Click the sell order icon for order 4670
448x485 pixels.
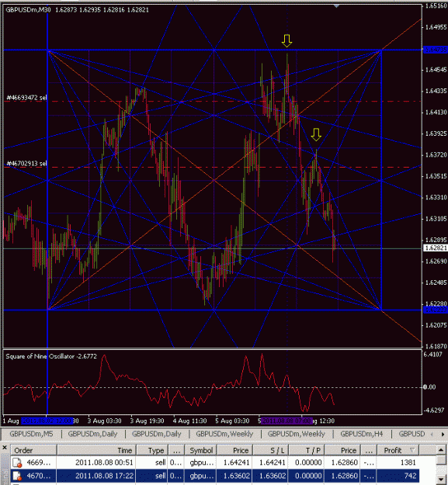pyautogui.click(x=17, y=476)
